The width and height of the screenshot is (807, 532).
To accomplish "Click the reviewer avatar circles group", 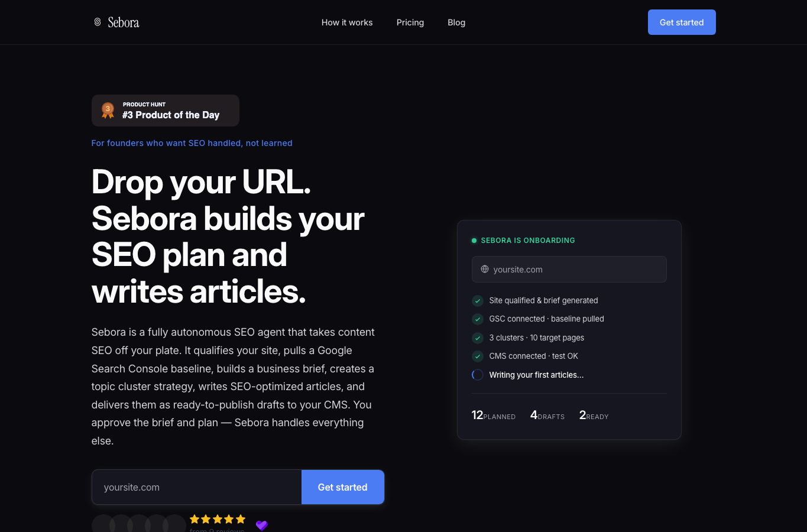I will click(x=139, y=523).
